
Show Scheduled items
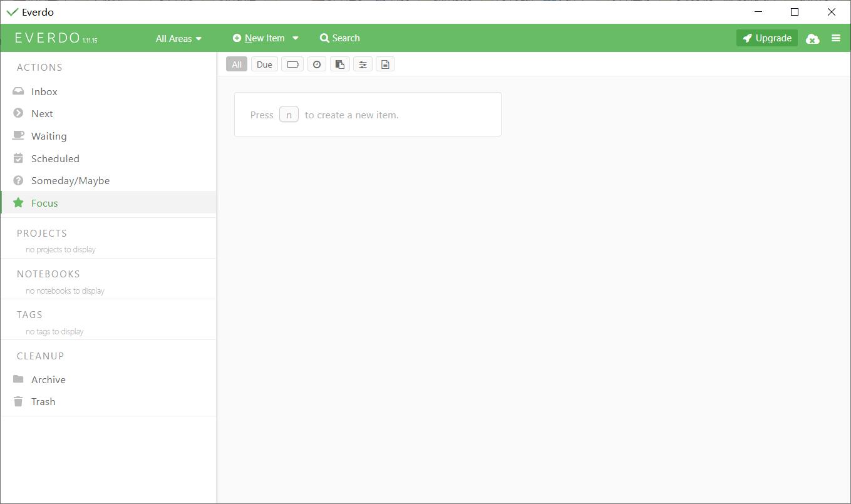(108, 158)
